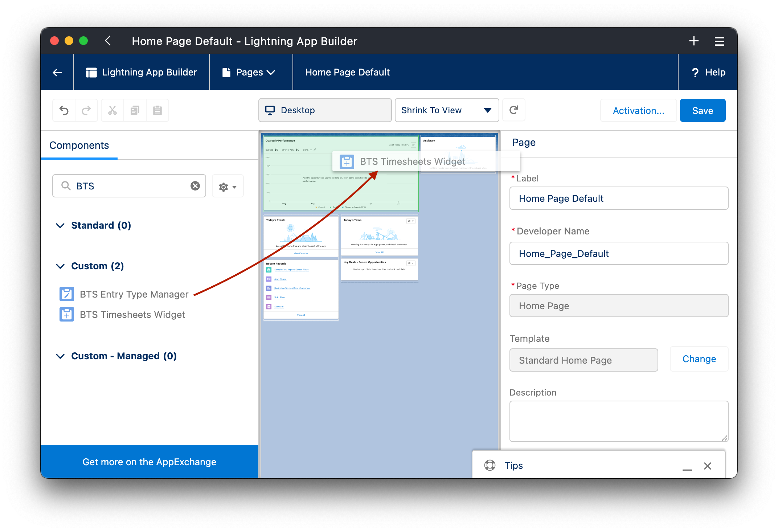Image resolution: width=778 pixels, height=532 pixels.
Task: Click the BTS Entry Type Manager icon
Action: [x=67, y=294]
